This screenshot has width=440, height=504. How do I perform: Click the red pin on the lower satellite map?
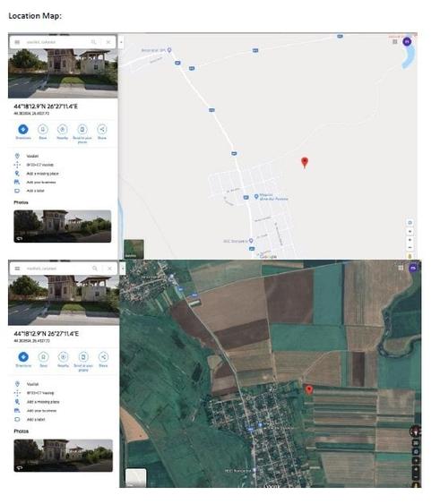(x=309, y=390)
